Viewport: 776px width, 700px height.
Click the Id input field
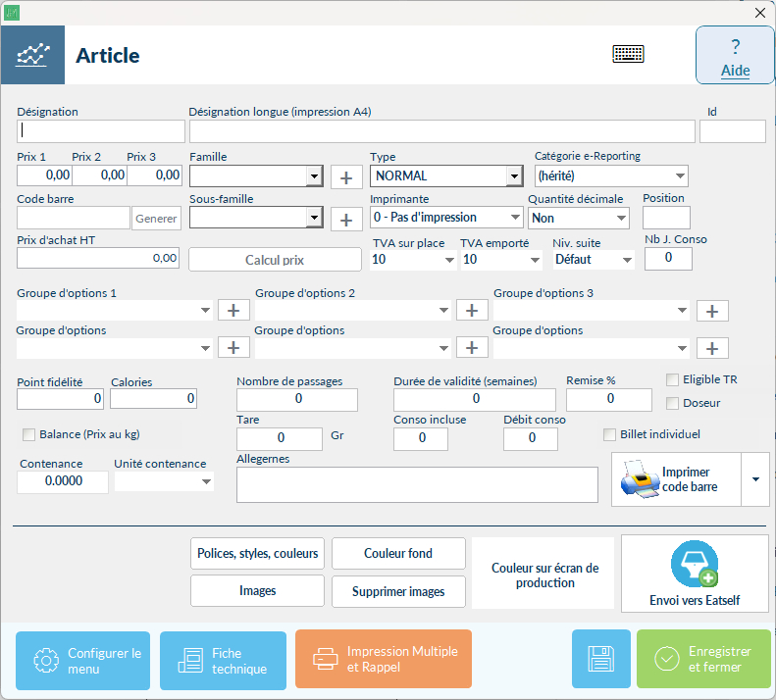pos(733,131)
